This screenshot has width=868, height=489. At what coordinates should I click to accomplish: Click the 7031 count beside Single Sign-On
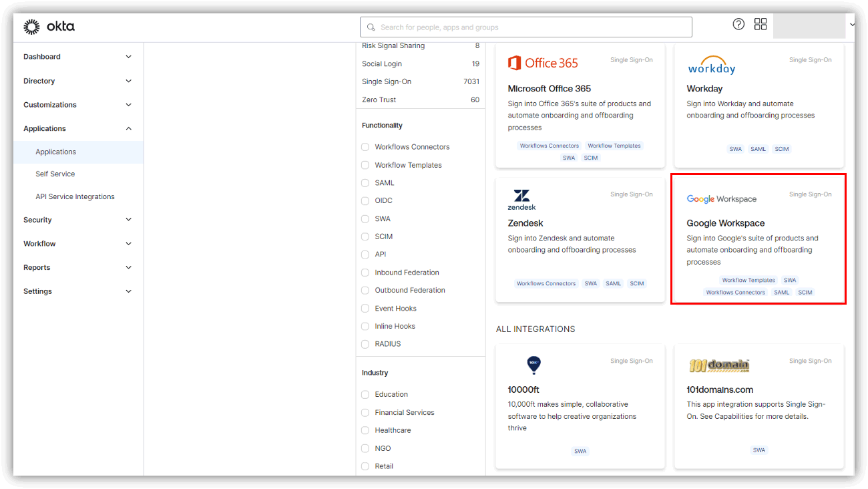471,81
